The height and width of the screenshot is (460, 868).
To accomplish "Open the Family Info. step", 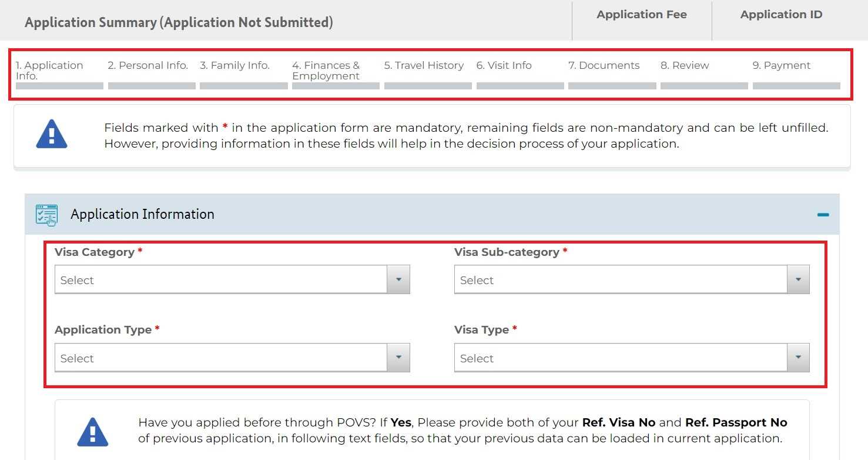I will 234,66.
